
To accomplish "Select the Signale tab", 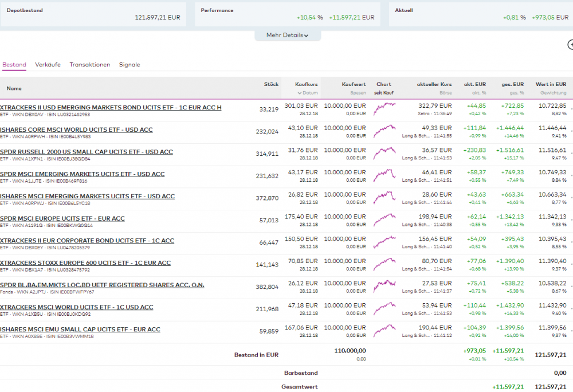I will [x=129, y=65].
